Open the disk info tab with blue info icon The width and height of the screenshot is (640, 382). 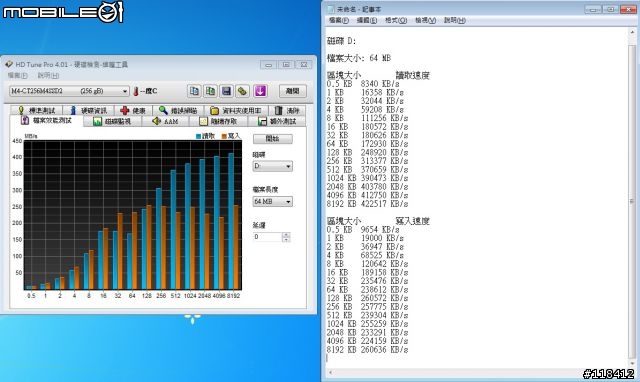(x=89, y=111)
